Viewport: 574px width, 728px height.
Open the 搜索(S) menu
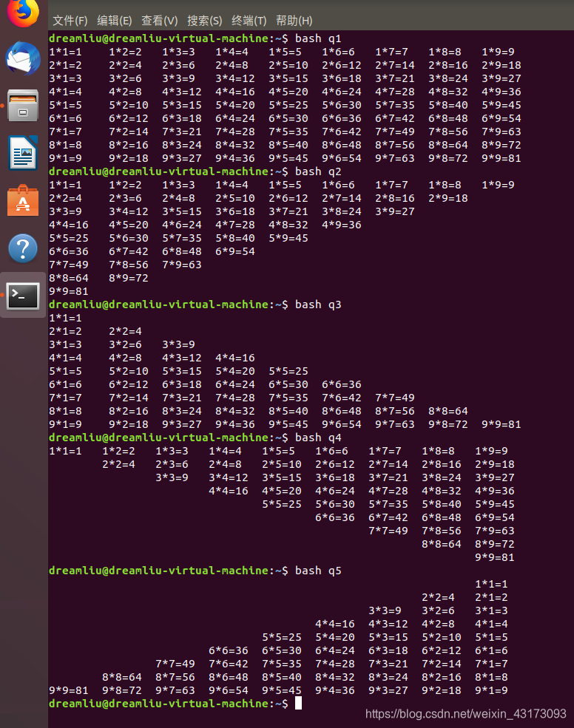click(x=204, y=21)
